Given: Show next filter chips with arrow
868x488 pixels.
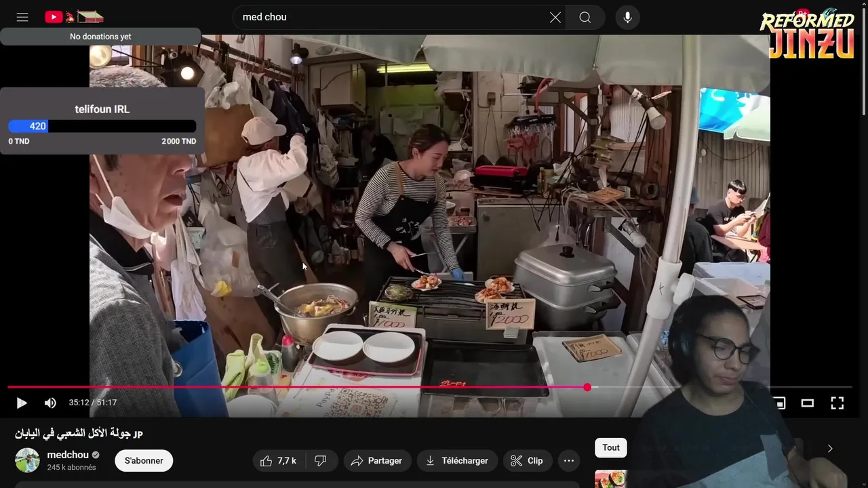Looking at the screenshot, I should (x=830, y=448).
